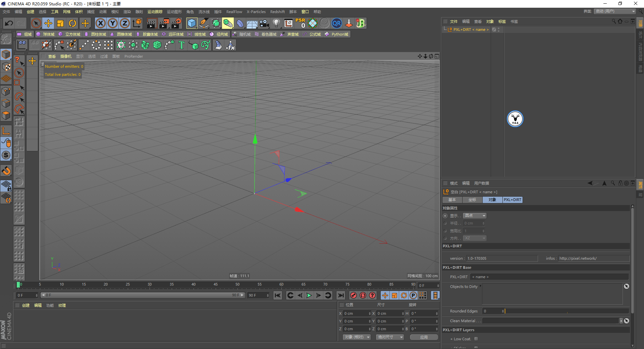The height and width of the screenshot is (349, 644).
Task: Click the 显示 animation radio dot
Action: point(445,216)
